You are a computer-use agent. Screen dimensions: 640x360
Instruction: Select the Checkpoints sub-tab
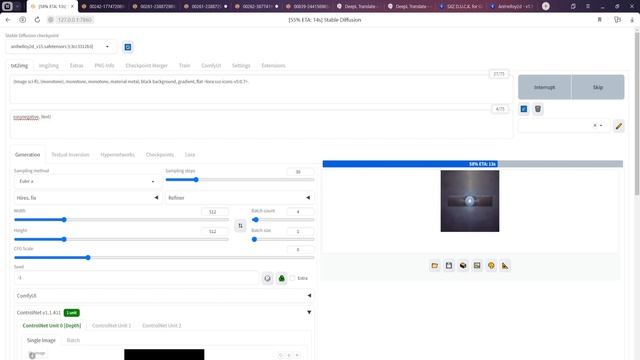160,155
